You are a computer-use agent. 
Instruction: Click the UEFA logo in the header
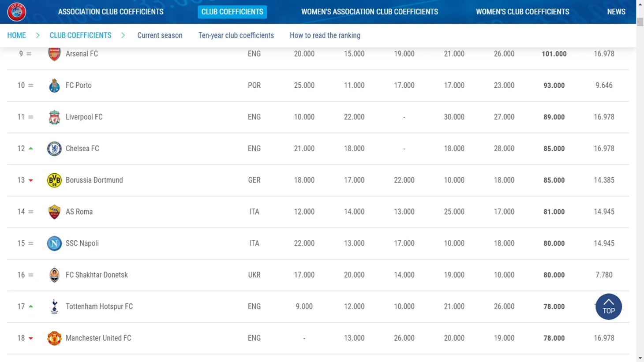pos(17,12)
